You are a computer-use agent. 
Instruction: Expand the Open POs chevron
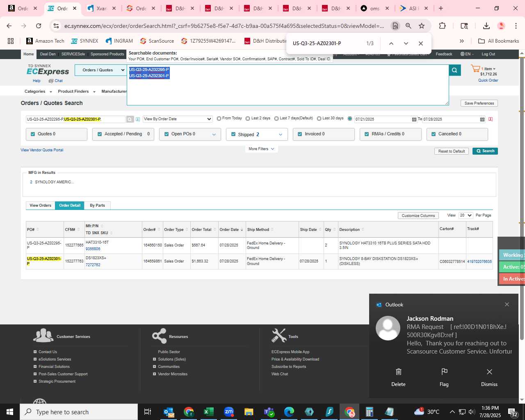pos(214,135)
